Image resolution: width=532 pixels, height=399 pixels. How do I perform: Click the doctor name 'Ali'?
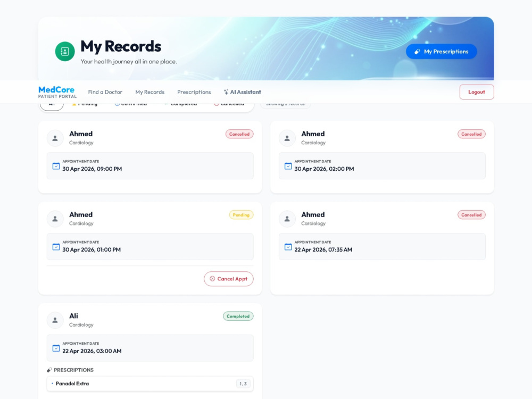point(73,316)
